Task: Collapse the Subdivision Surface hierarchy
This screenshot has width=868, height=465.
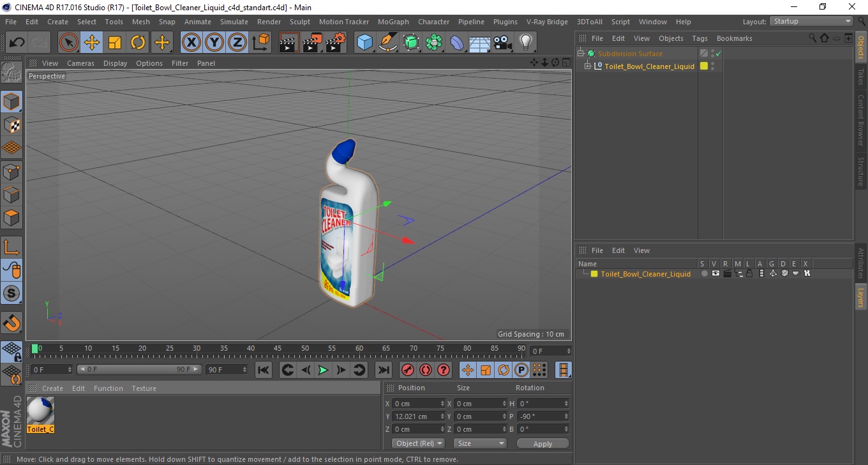Action: click(x=581, y=54)
